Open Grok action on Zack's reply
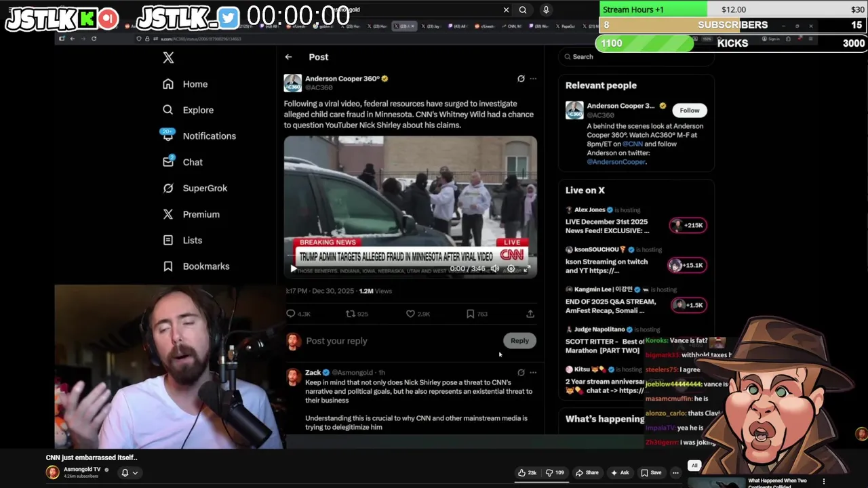Image resolution: width=868 pixels, height=488 pixels. click(x=521, y=373)
